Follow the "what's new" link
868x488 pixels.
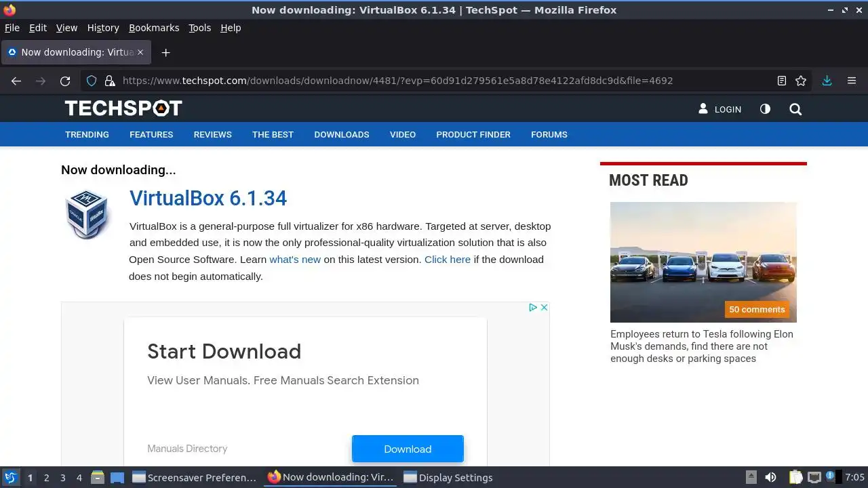(295, 259)
